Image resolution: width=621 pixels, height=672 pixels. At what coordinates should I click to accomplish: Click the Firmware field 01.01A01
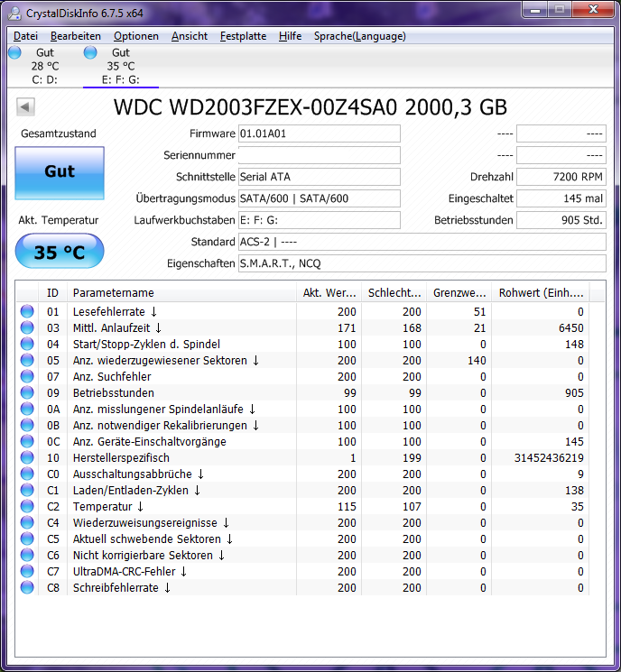(x=320, y=133)
